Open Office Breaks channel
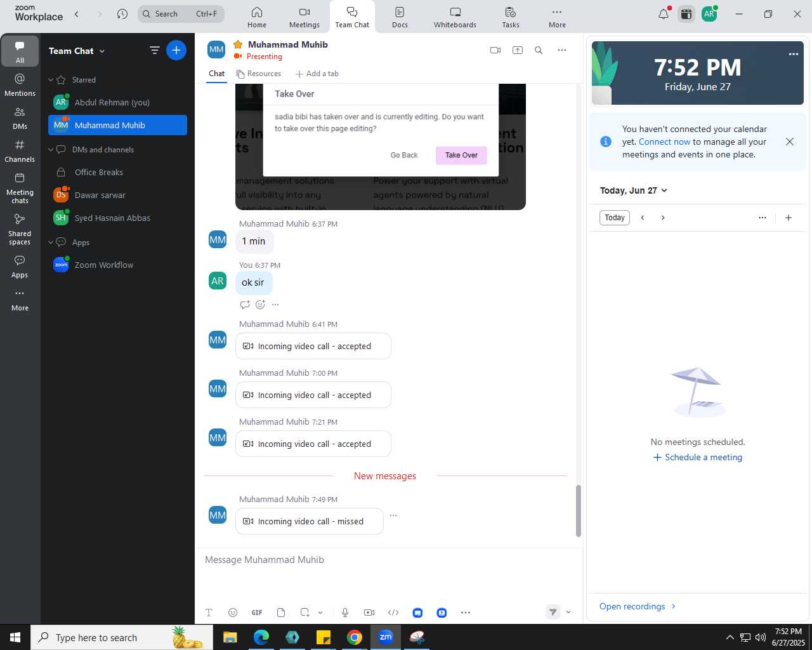This screenshot has width=812, height=650. [x=117, y=172]
